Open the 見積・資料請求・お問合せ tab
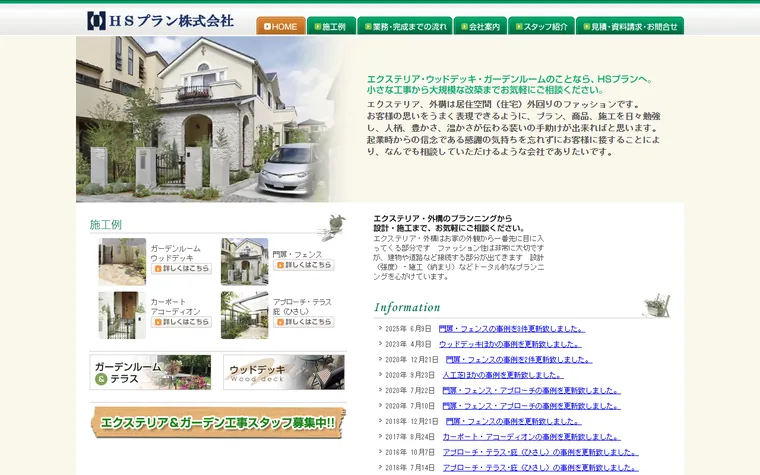The height and width of the screenshot is (475, 760). (630, 26)
